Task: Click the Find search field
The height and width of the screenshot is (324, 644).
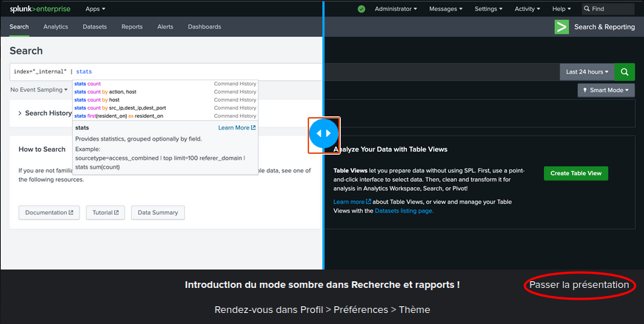Action: tap(608, 9)
